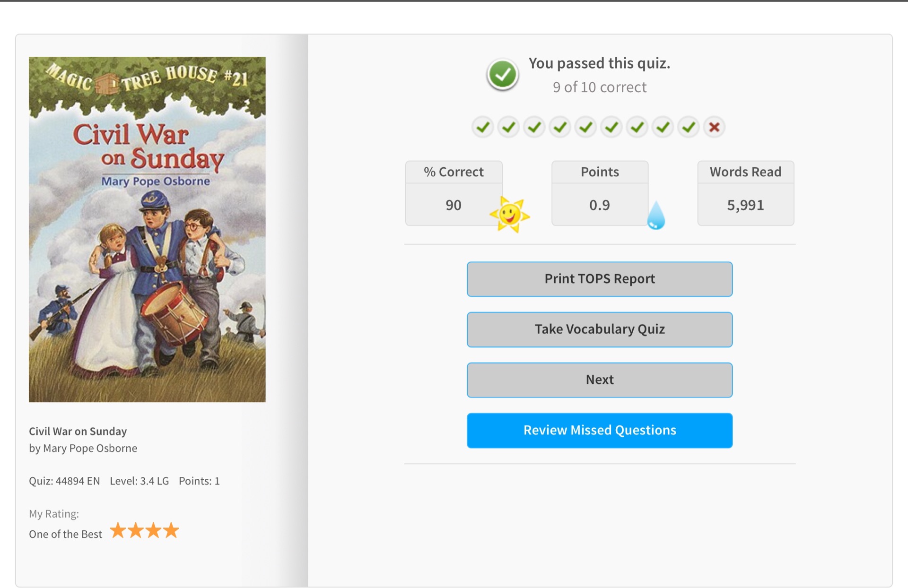Click the 'Points' box header
Image resolution: width=908 pixels, height=588 pixels.
[x=599, y=172]
